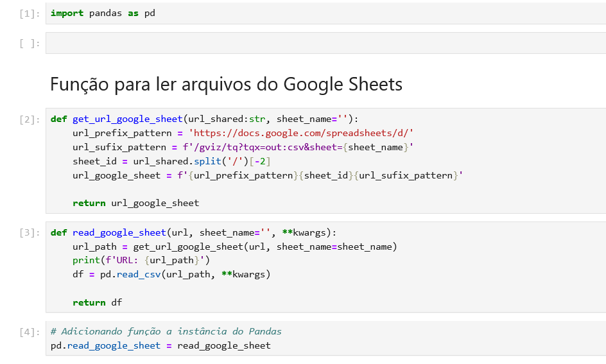Click the 'return df' line
The height and width of the screenshot is (364, 606).
coord(97,302)
